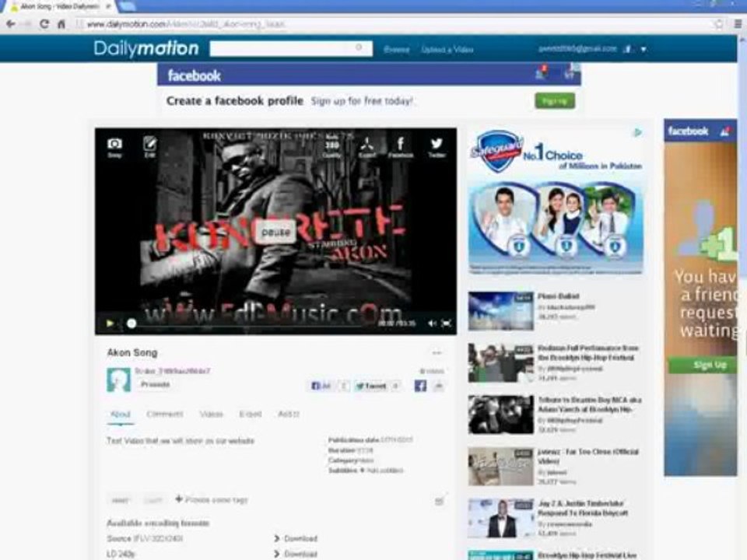747x560 pixels.
Task: Open the Redman Full Performance video thumbnail
Action: (x=500, y=363)
